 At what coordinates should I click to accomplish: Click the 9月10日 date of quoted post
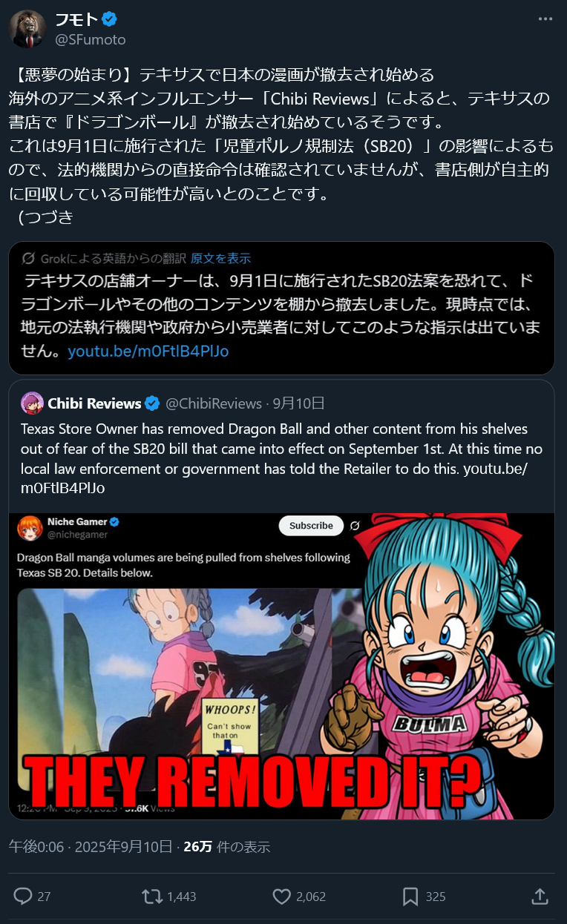point(298,403)
